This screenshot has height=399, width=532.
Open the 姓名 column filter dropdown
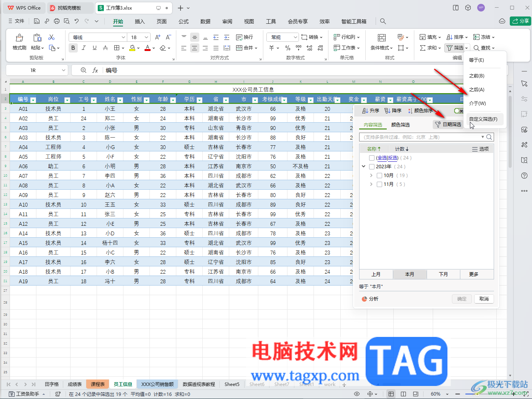120,100
